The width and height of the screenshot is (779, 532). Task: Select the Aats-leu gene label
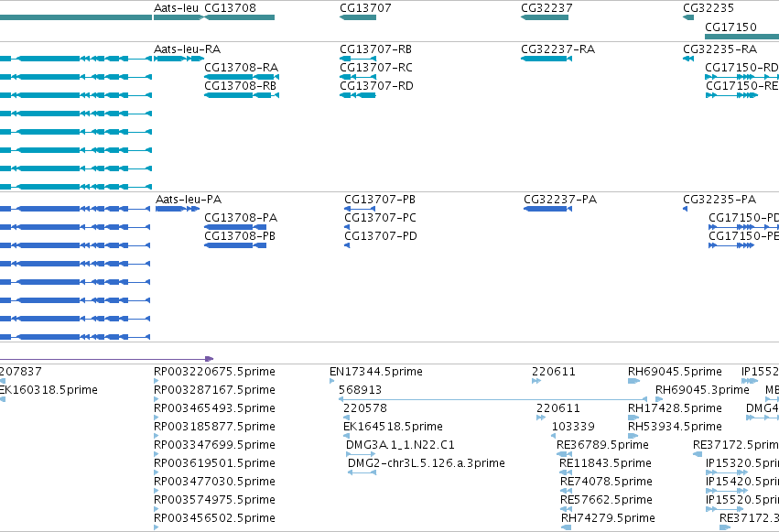point(176,8)
